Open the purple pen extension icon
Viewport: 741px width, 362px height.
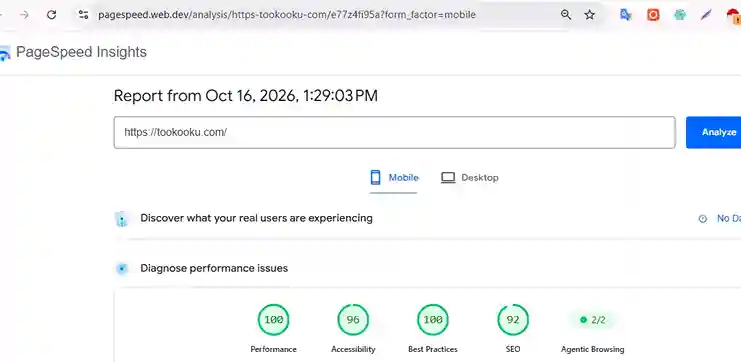tap(707, 15)
